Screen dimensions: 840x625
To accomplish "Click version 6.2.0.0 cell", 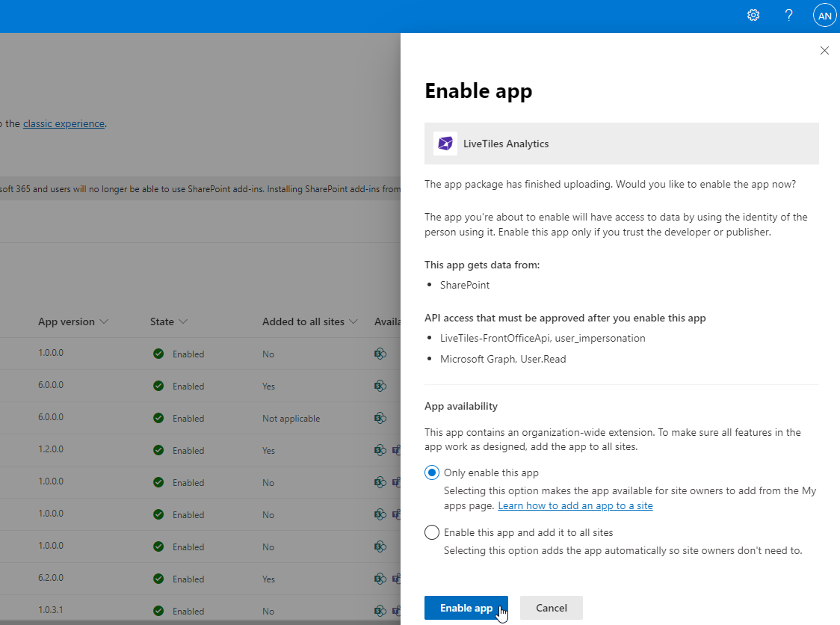I will 50,578.
